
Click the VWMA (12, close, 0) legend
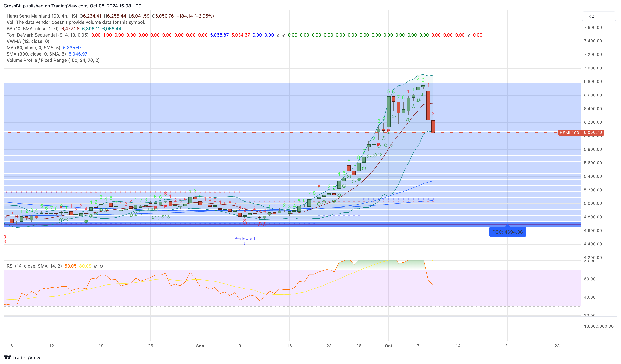point(28,41)
